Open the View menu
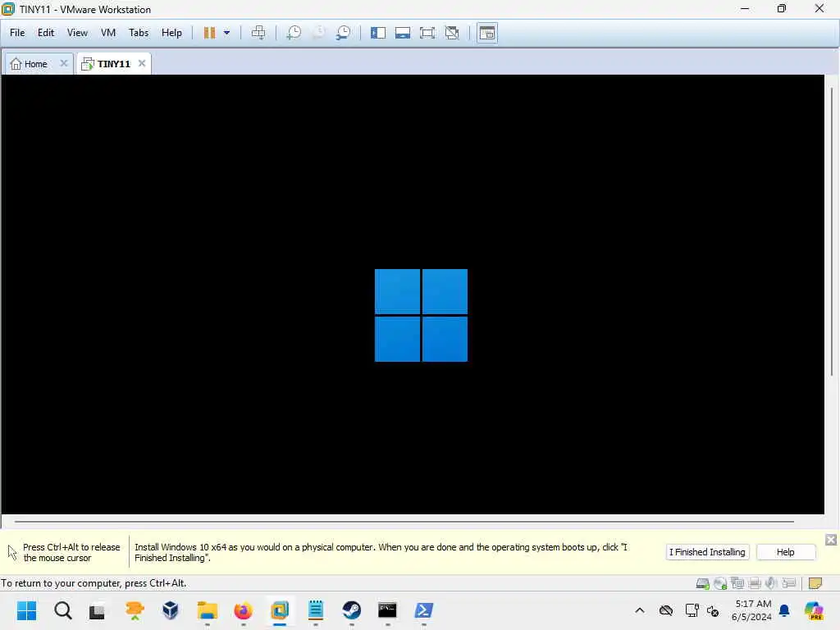The image size is (840, 630). 77,33
